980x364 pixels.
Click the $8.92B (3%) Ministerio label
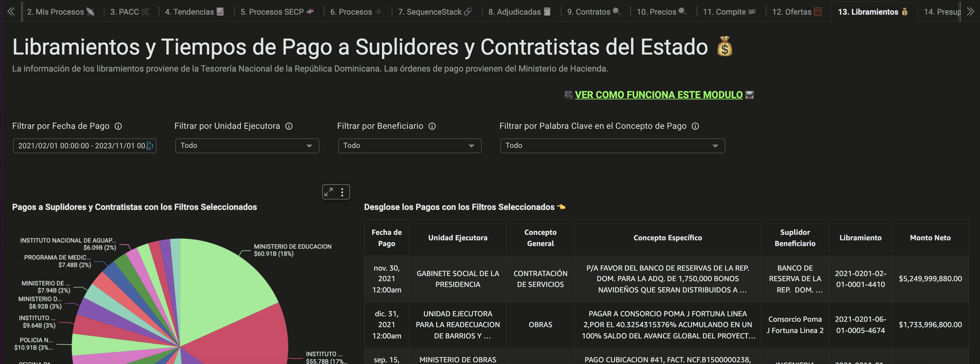click(40, 303)
